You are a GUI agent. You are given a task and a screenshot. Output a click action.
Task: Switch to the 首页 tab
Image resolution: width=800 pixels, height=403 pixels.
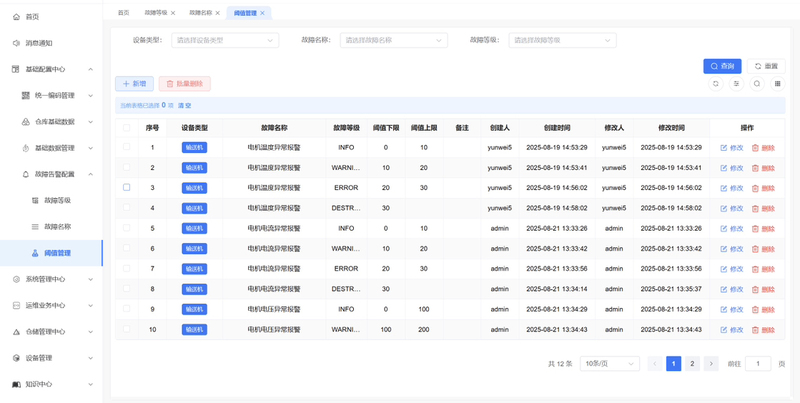[123, 13]
